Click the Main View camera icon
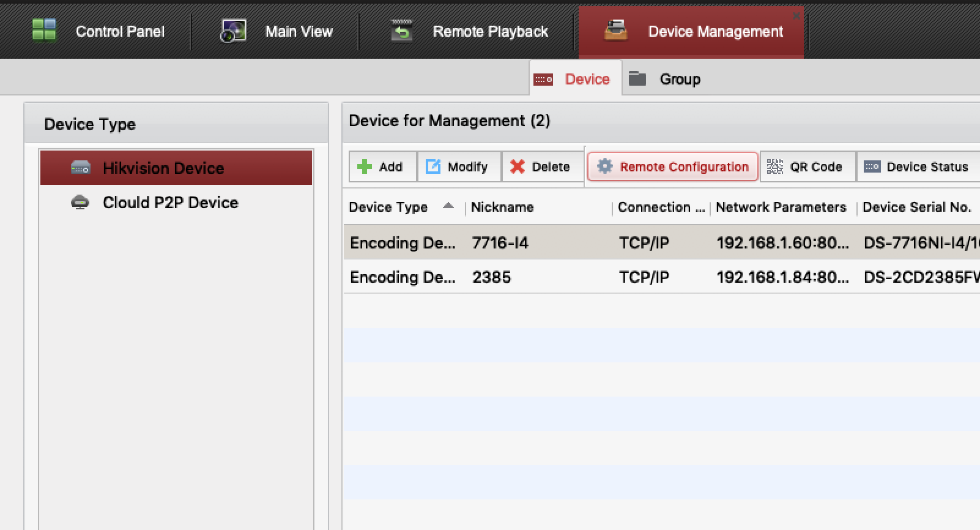This screenshot has width=980, height=530. [x=233, y=31]
